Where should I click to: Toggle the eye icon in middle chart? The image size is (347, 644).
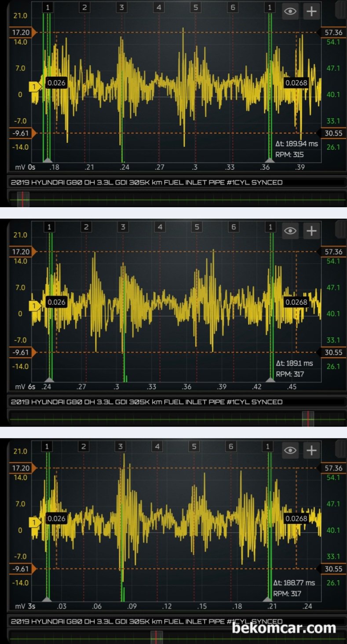(x=290, y=231)
